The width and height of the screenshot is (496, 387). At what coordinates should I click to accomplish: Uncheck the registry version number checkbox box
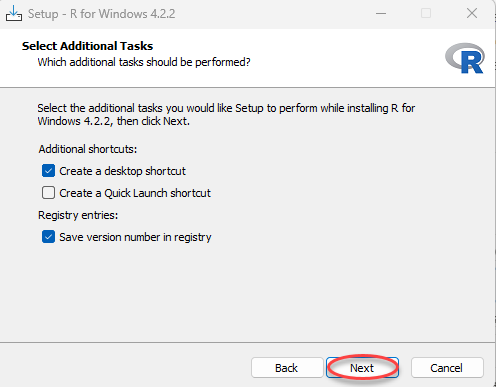pos(48,237)
